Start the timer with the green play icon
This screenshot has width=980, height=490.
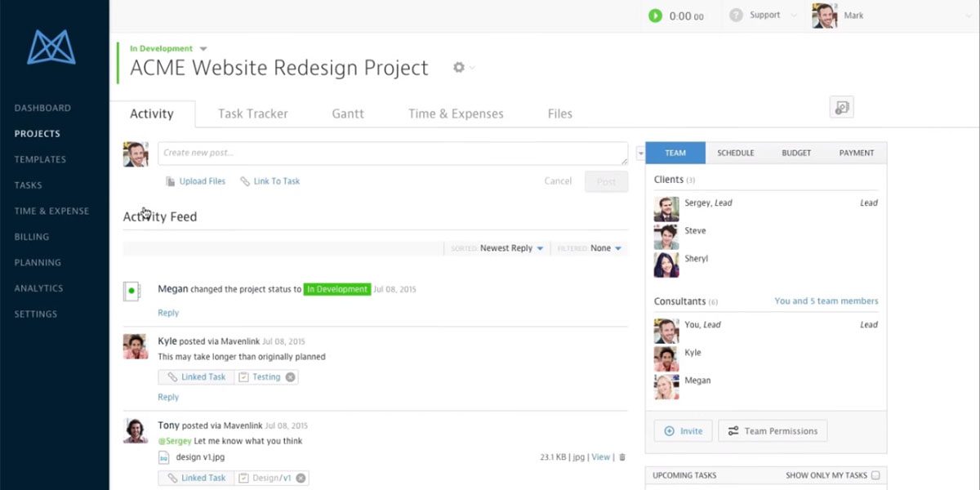653,15
